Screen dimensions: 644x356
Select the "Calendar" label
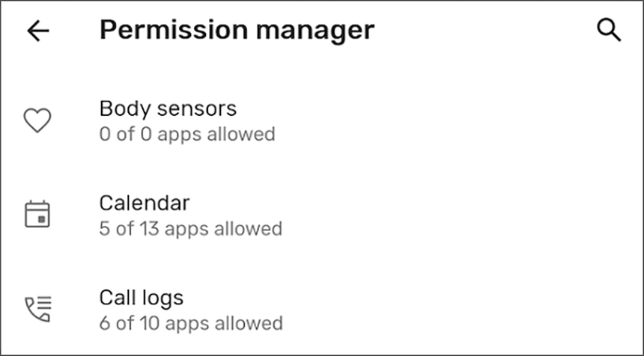145,203
